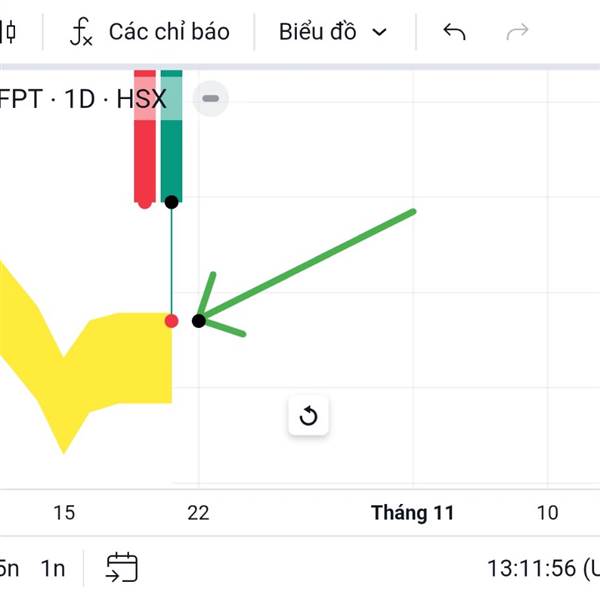This screenshot has height=600, width=600.
Task: Open the candlestick chart style icon
Action: pos(8,32)
